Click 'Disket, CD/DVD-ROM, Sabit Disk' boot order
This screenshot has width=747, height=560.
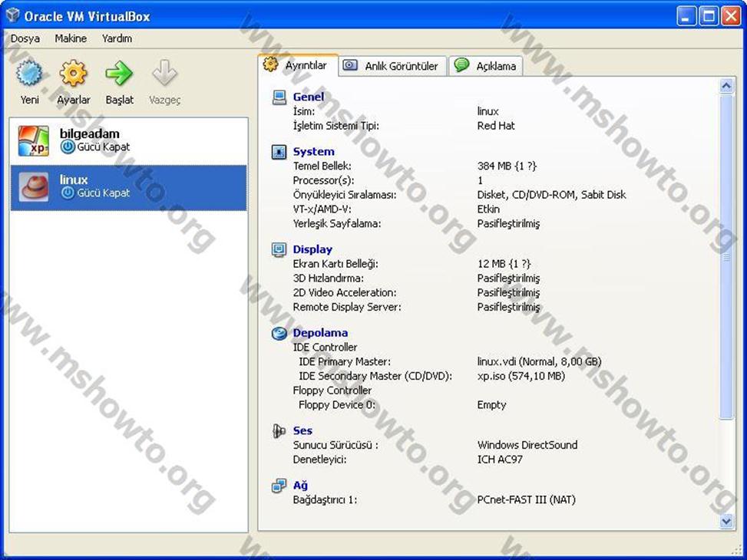(552, 195)
